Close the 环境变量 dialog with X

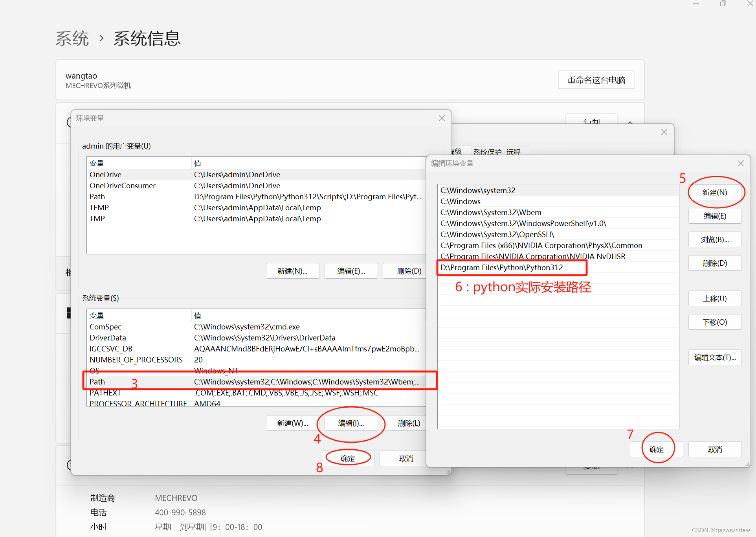(x=442, y=118)
